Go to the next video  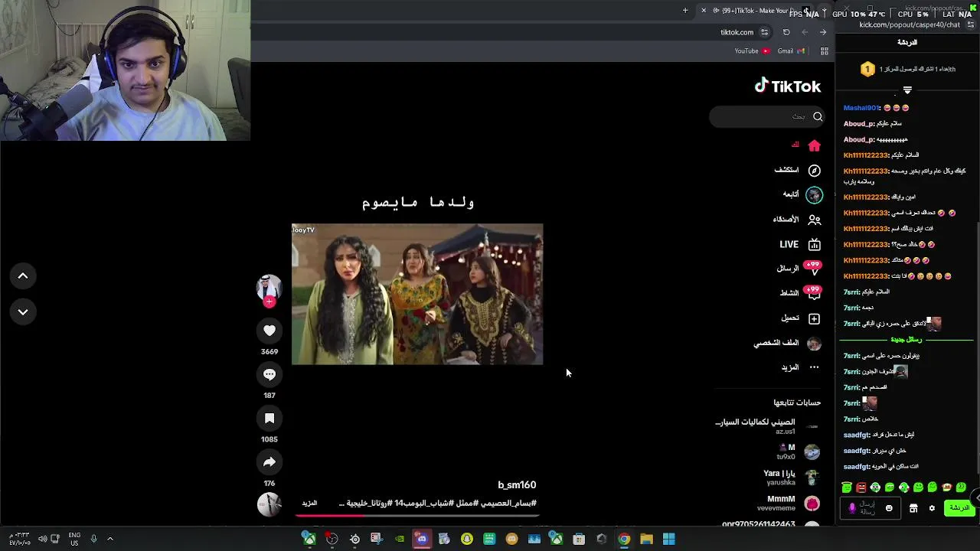[23, 311]
